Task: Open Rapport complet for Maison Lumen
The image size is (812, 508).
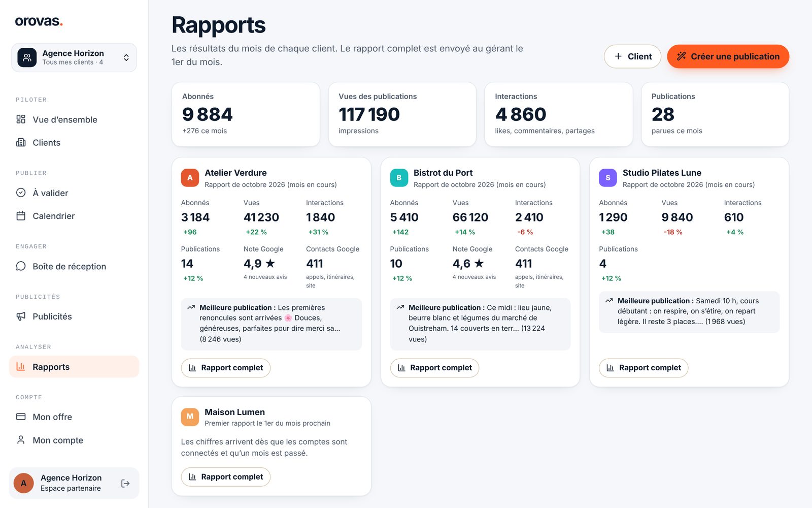Action: [226, 477]
